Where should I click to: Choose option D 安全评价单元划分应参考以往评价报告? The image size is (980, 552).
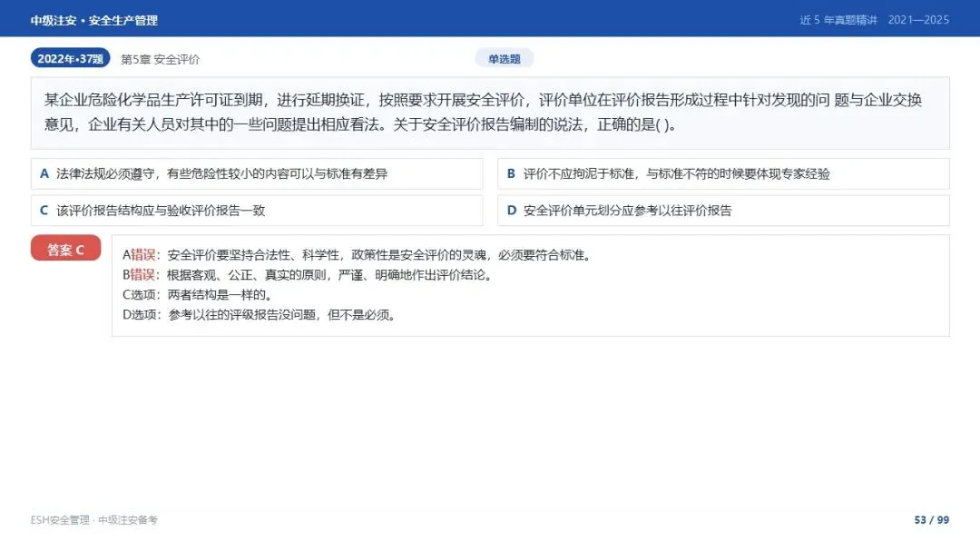(723, 211)
